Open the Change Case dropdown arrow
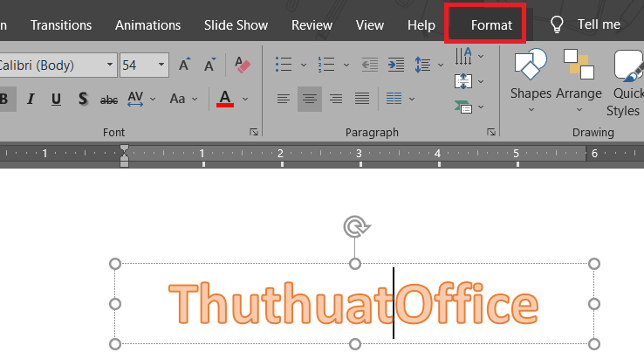 (195, 99)
